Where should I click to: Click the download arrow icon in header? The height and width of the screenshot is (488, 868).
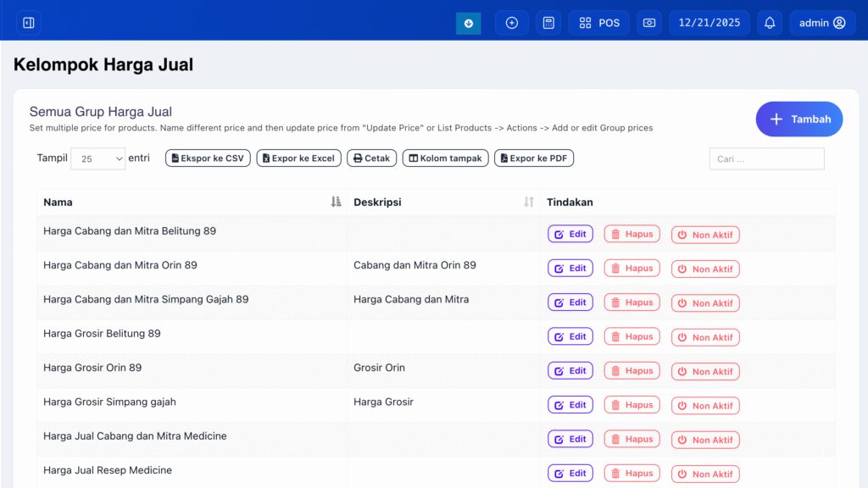click(468, 23)
